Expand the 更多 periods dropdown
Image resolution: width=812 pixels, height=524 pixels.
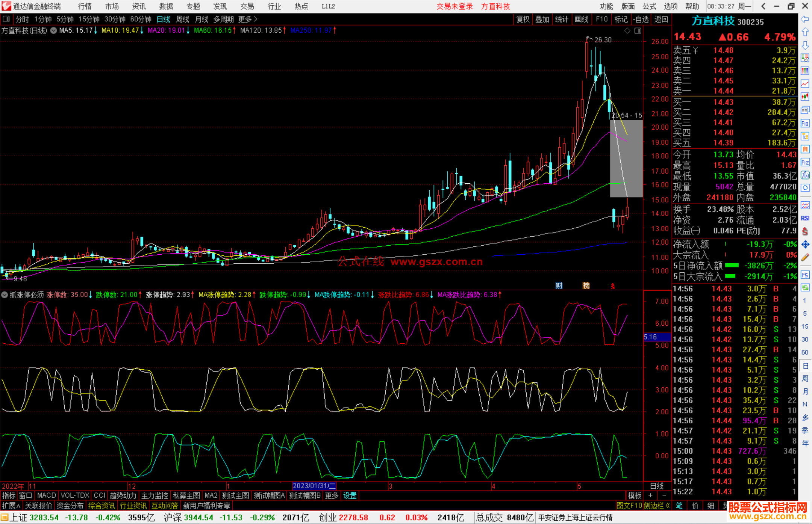pyautogui.click(x=248, y=19)
